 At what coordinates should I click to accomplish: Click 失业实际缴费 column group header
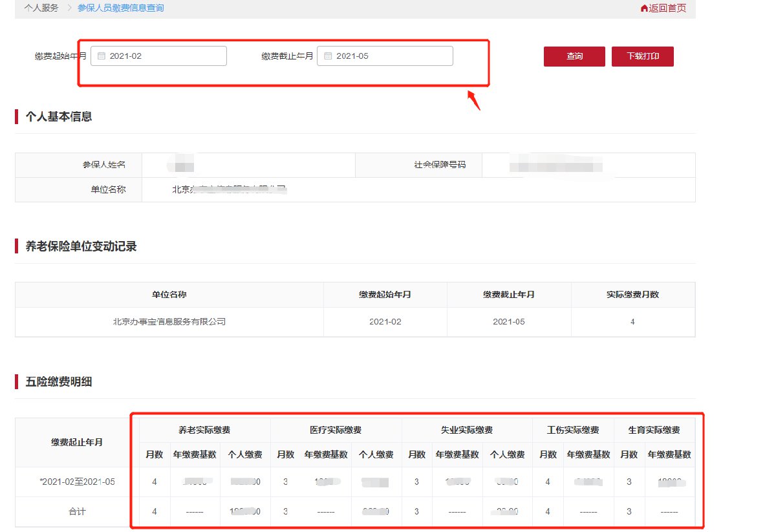467,430
